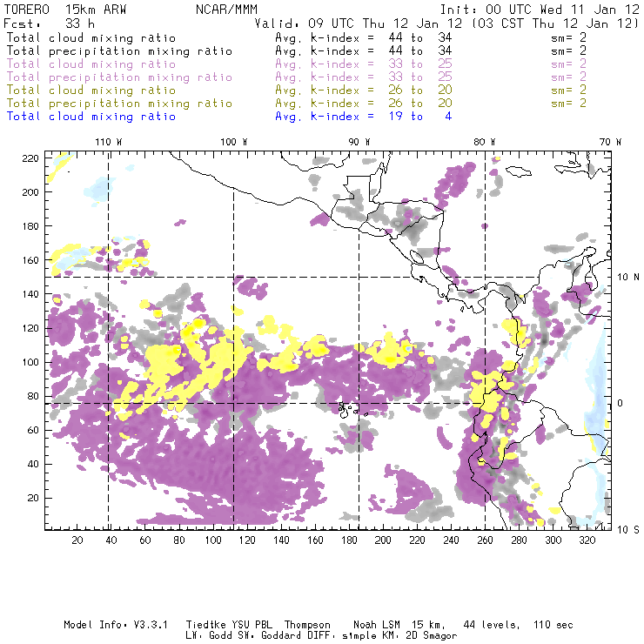Click y-axis tick label '180'

pos(30,226)
